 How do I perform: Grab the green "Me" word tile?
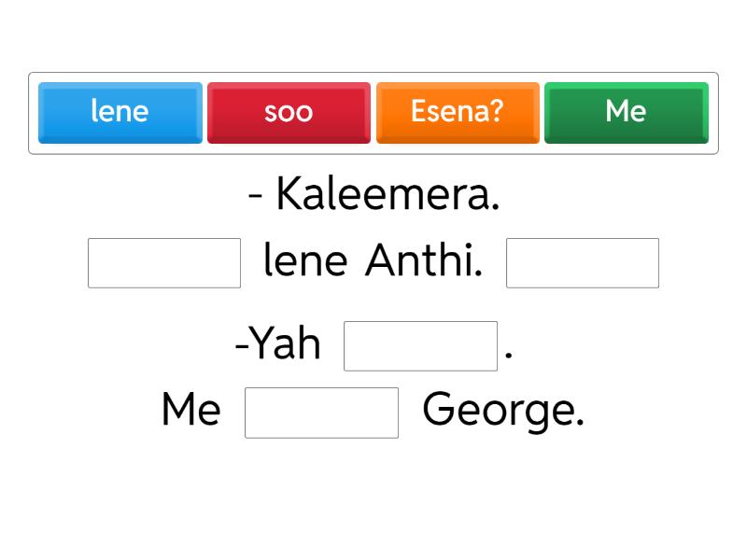626,112
